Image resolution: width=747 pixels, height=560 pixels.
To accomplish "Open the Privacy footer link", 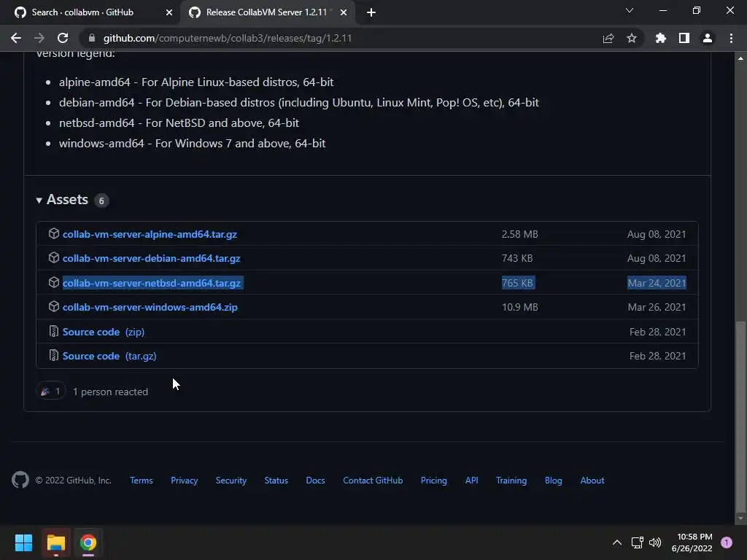I will (x=185, y=481).
